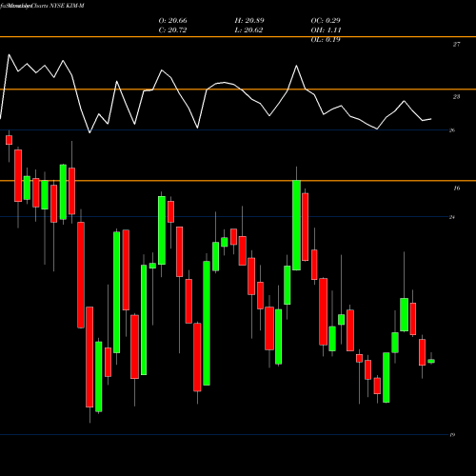Viewport: 476px width, 476px height.
Task: Click the bottom axis label '19'
Action: pyautogui.click(x=452, y=435)
